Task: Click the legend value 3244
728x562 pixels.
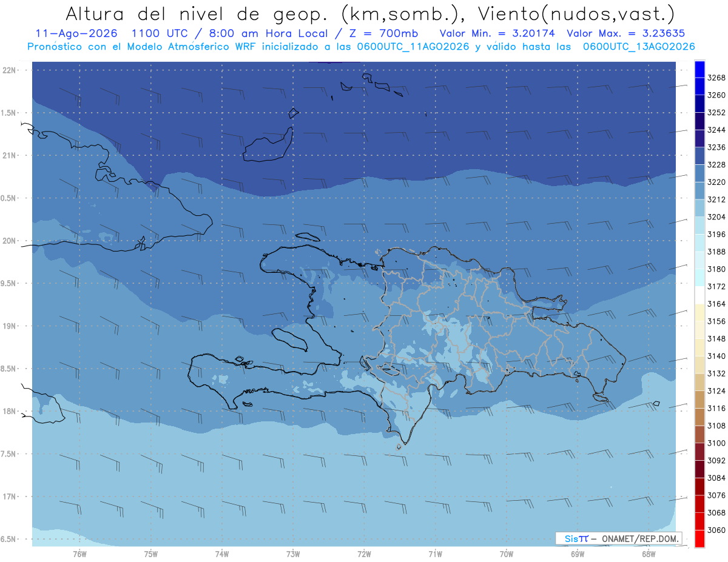Action: tap(716, 130)
